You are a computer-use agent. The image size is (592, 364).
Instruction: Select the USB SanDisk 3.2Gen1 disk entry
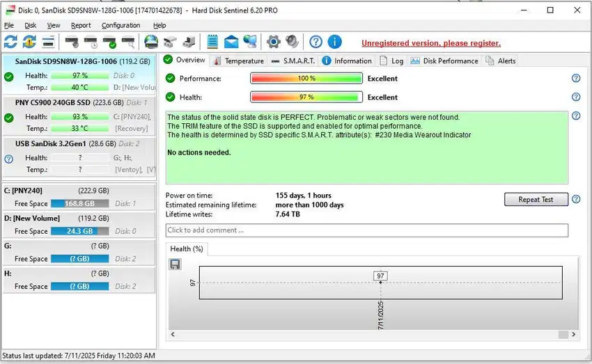coord(79,157)
